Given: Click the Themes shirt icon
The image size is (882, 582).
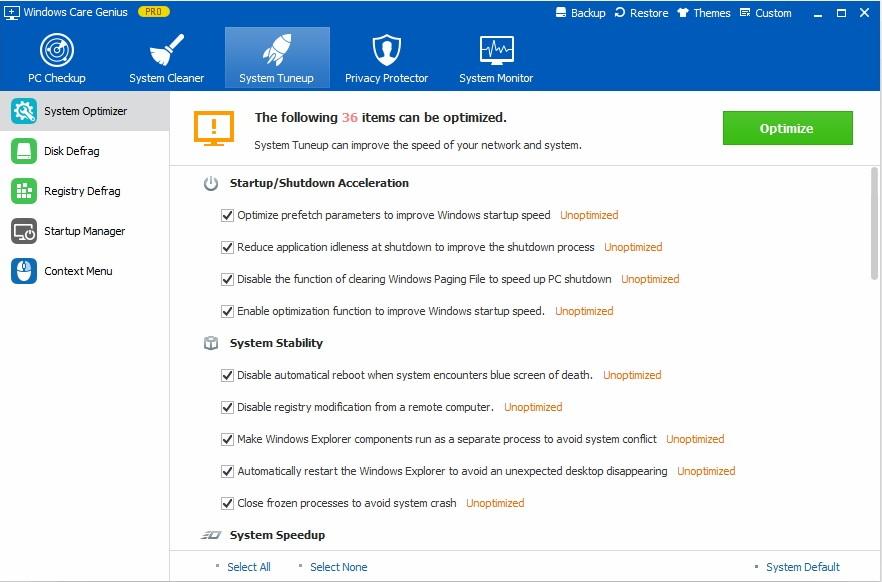Looking at the screenshot, I should click(x=683, y=12).
